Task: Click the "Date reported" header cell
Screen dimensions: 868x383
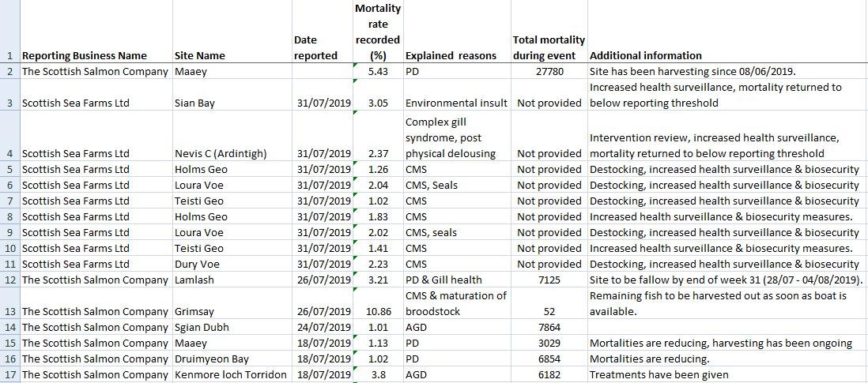Action: [315, 47]
